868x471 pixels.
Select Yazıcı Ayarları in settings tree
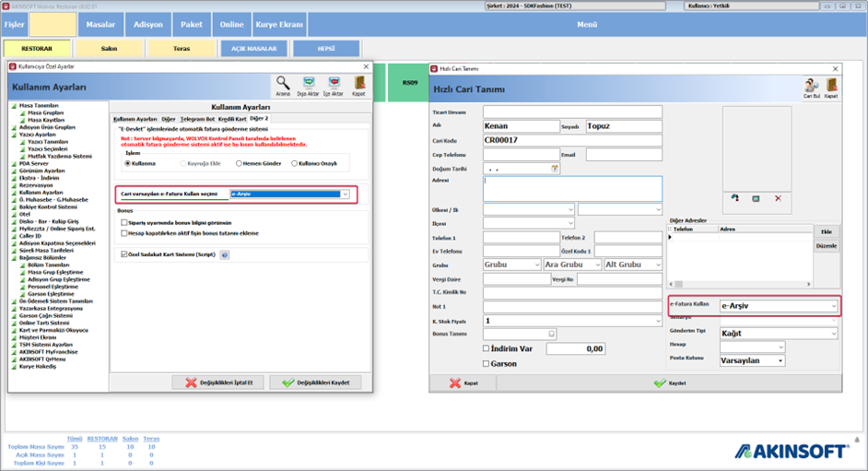coord(37,135)
